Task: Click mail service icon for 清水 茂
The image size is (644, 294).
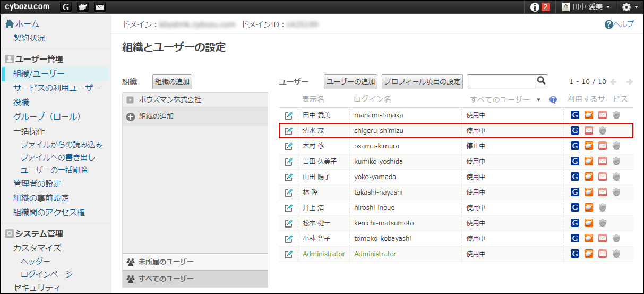Action: (x=589, y=130)
